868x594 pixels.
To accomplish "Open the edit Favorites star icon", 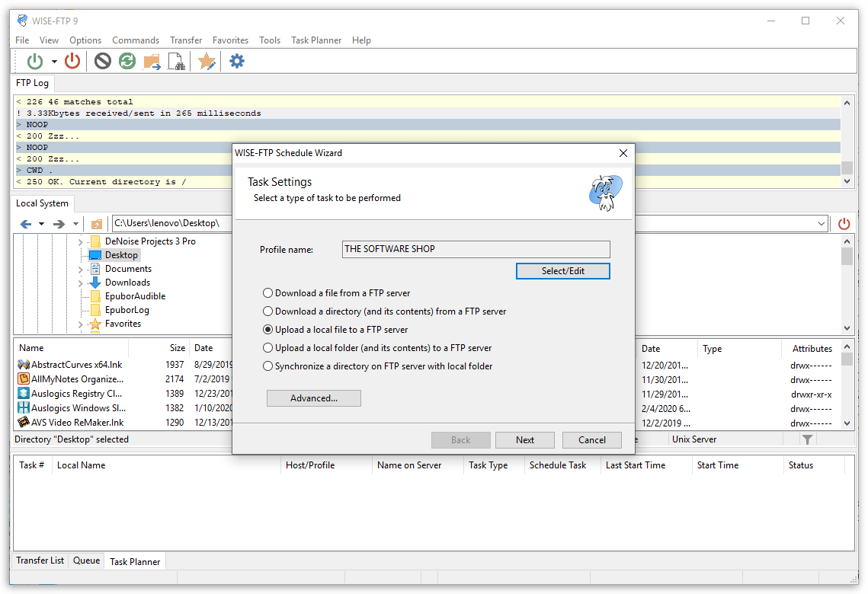I will [207, 61].
